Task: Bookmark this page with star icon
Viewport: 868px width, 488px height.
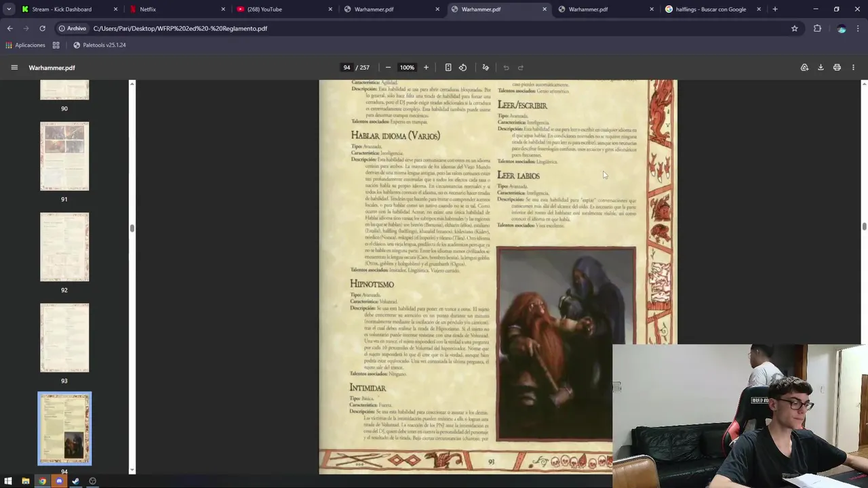Action: (795, 28)
